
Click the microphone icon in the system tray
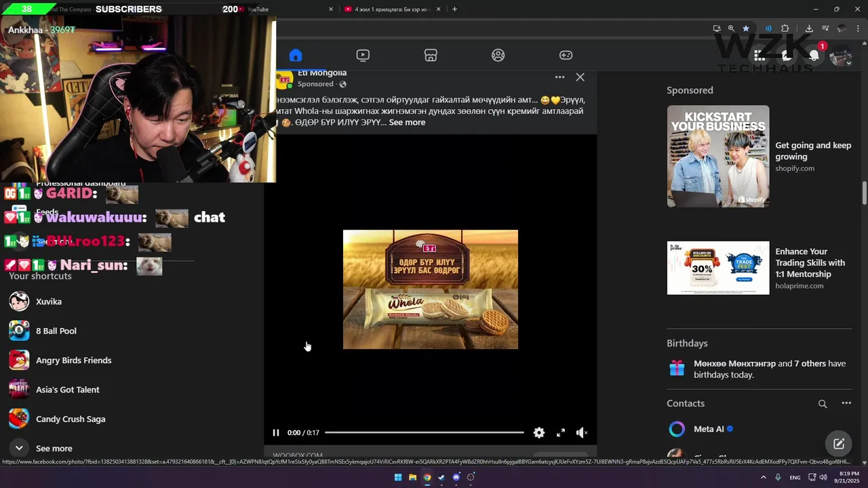click(x=778, y=477)
